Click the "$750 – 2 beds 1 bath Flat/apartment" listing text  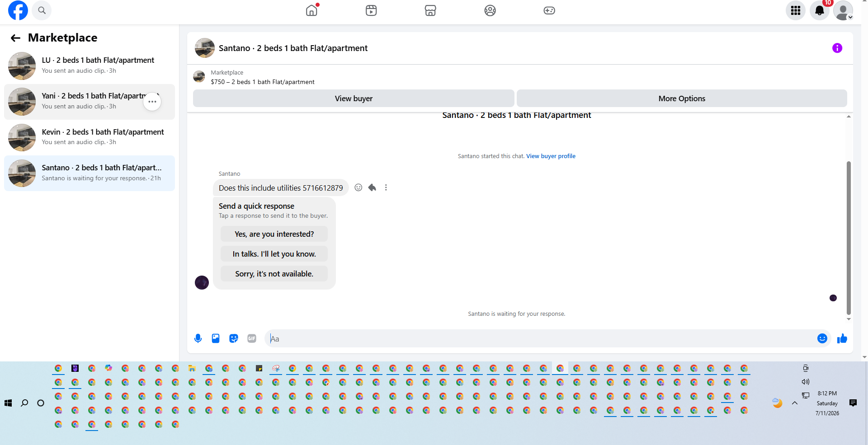263,82
